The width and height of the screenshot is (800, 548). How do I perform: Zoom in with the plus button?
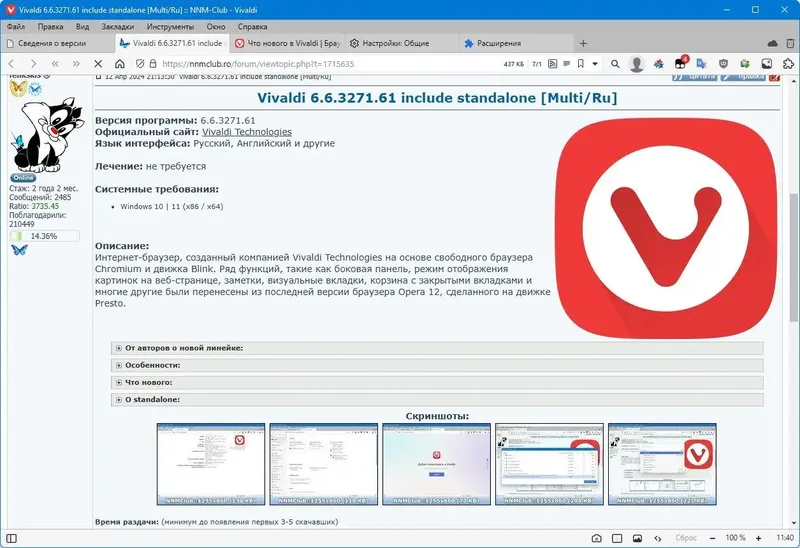(x=759, y=538)
